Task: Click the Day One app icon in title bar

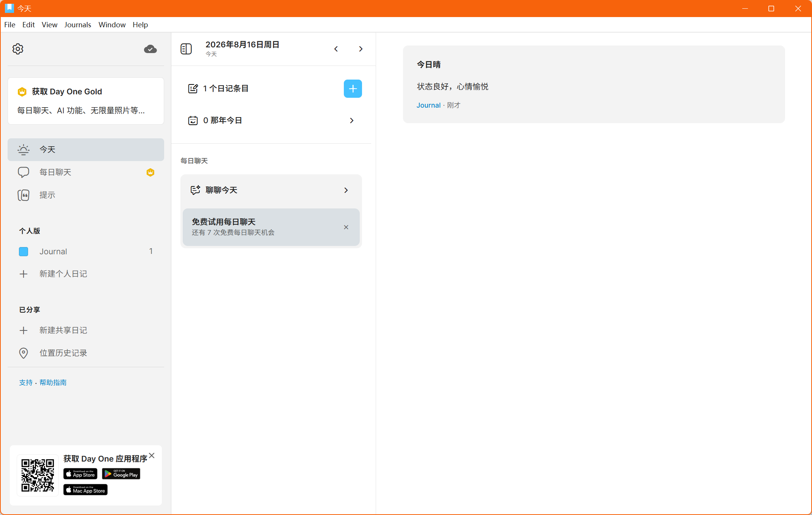Action: pyautogui.click(x=9, y=8)
